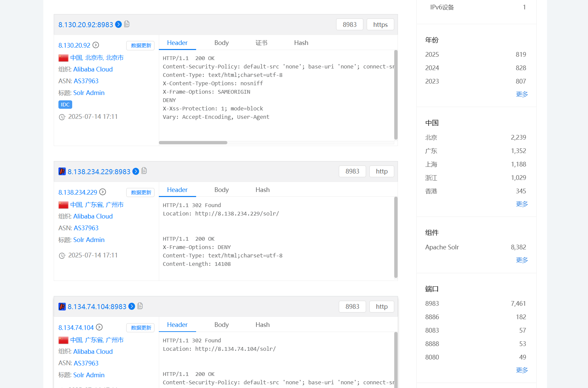The height and width of the screenshot is (388, 588).
Task: Click the IDC tag badge
Action: (x=65, y=105)
